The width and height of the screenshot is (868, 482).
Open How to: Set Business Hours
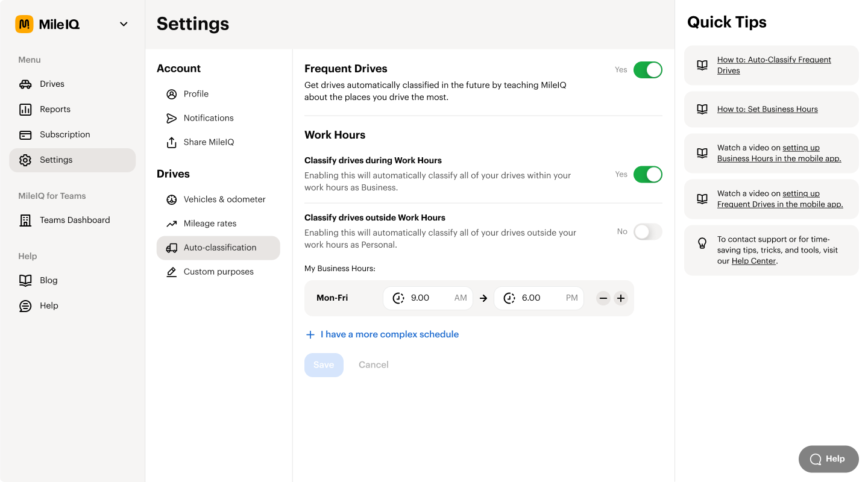pos(767,108)
